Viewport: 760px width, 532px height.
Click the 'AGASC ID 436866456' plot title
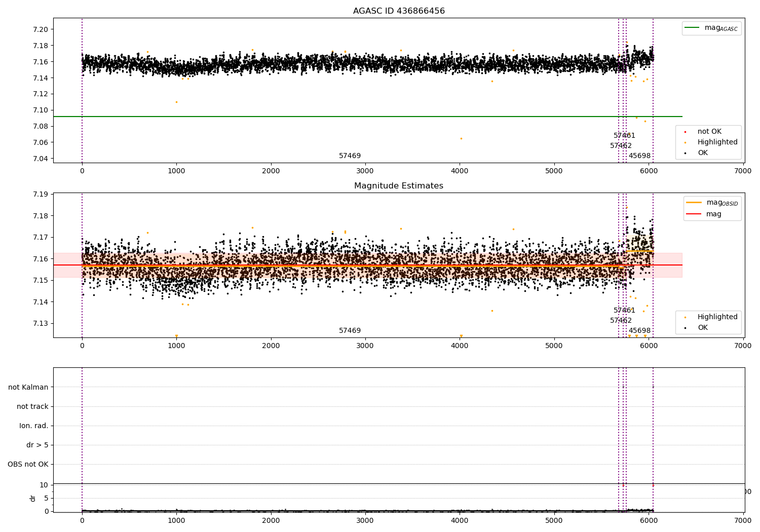[399, 11]
